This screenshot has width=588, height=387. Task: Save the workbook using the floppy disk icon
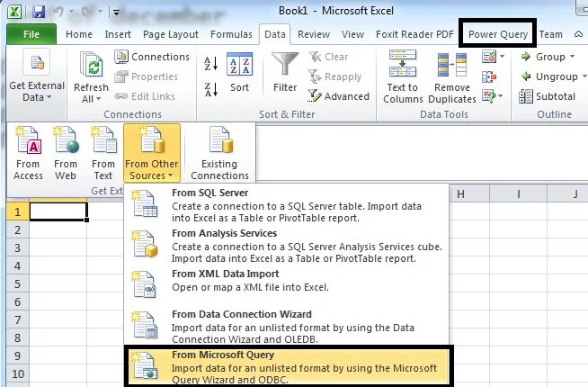coord(39,12)
